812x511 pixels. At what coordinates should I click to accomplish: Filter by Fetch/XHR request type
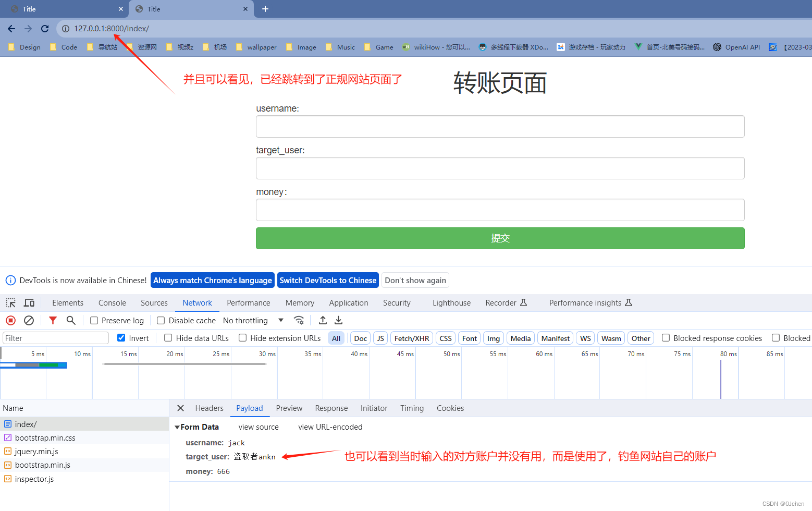tap(412, 338)
